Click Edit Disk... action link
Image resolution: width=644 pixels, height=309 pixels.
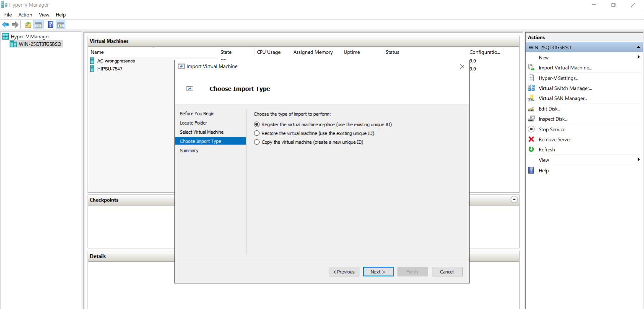(x=549, y=108)
